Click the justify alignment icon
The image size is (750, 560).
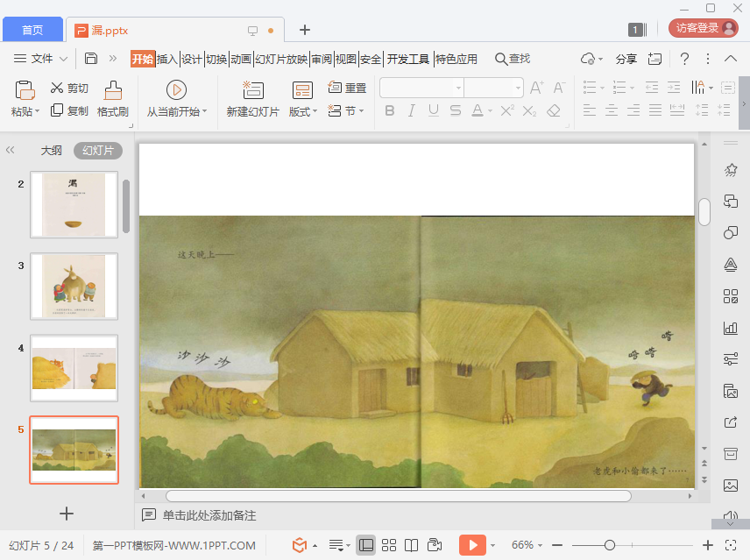point(655,110)
